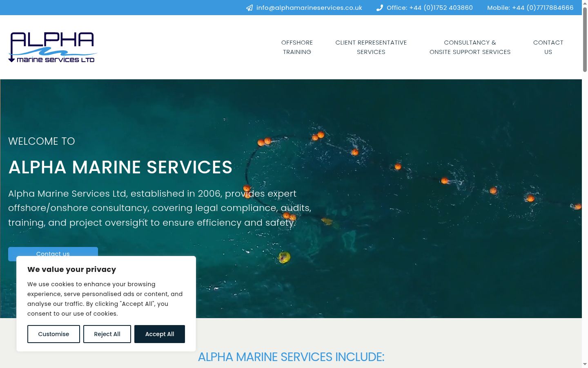
Task: Click the cookie notice text 'We use cookies'
Action: point(105,299)
